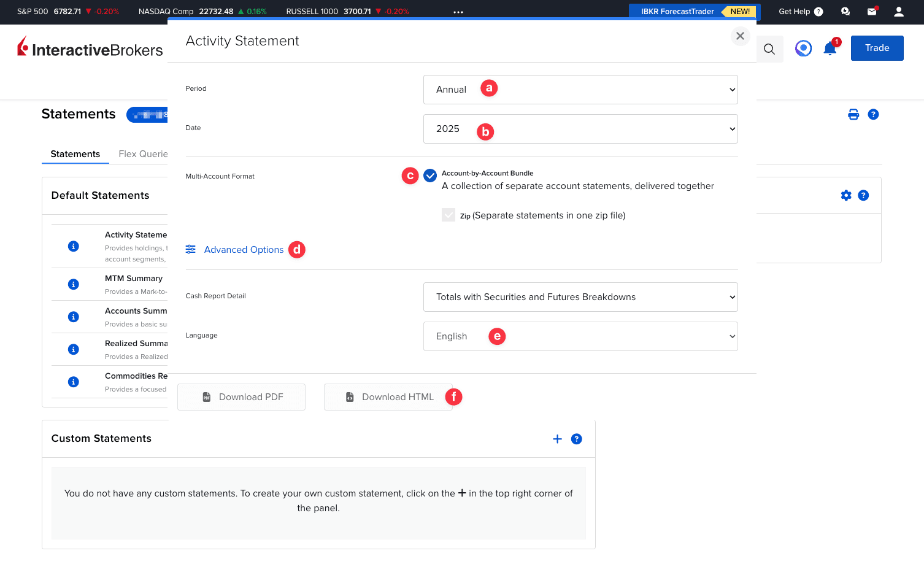
Task: Select Account-by-Account Bundle option
Action: pos(430,176)
